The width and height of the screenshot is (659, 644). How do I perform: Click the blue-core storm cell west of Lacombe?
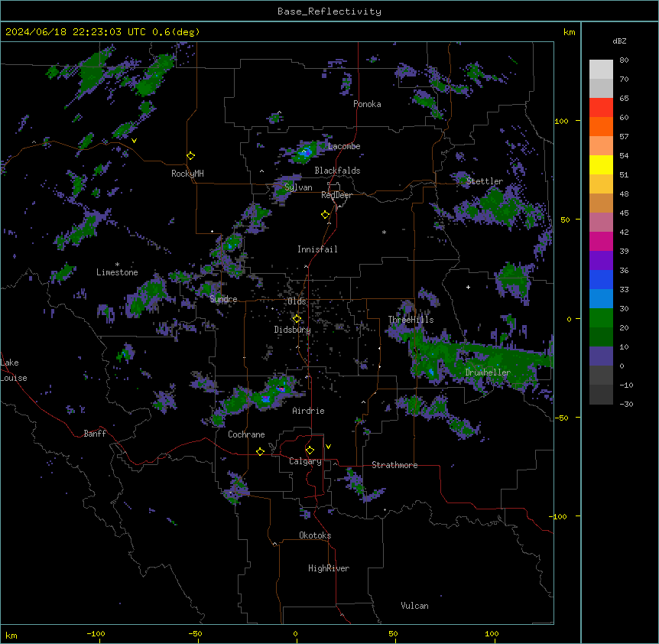(306, 152)
